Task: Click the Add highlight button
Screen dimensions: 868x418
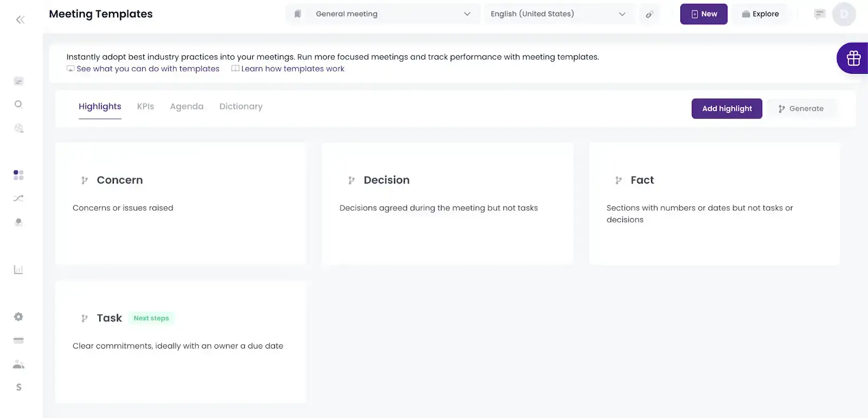Action: click(726, 109)
